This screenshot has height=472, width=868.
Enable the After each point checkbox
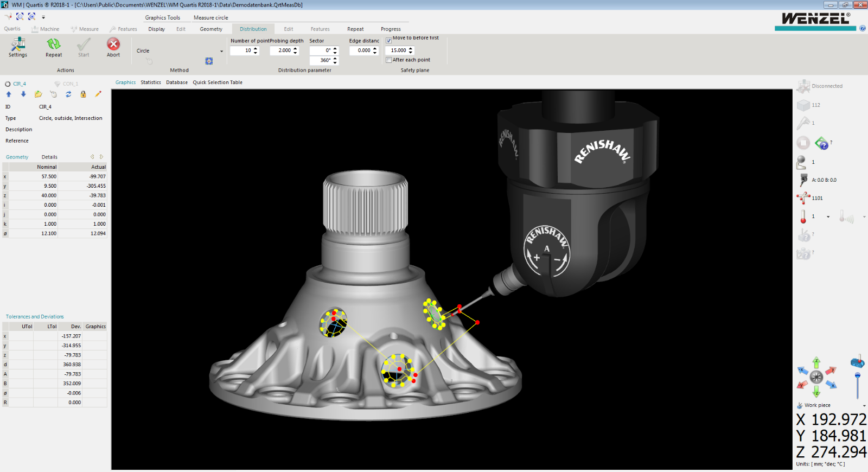(x=388, y=60)
